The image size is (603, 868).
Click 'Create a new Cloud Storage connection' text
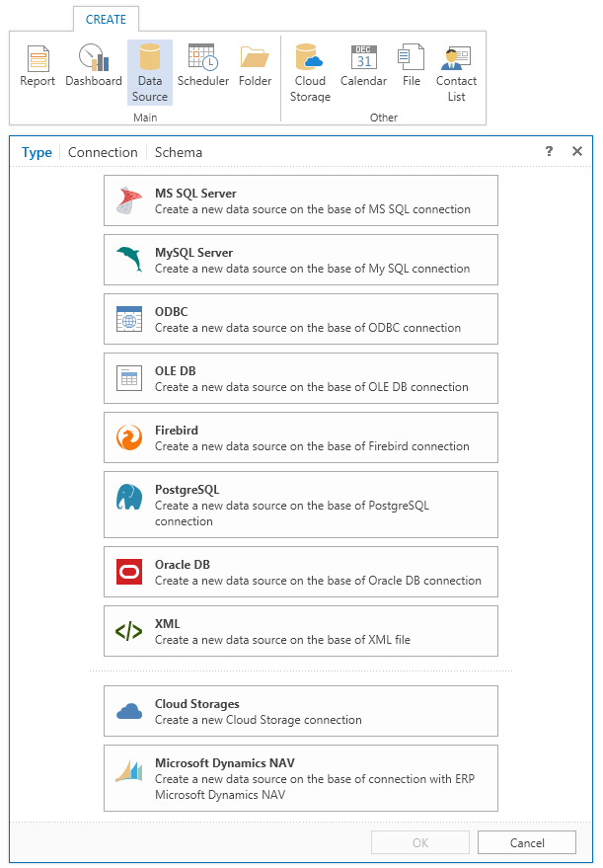coord(259,720)
